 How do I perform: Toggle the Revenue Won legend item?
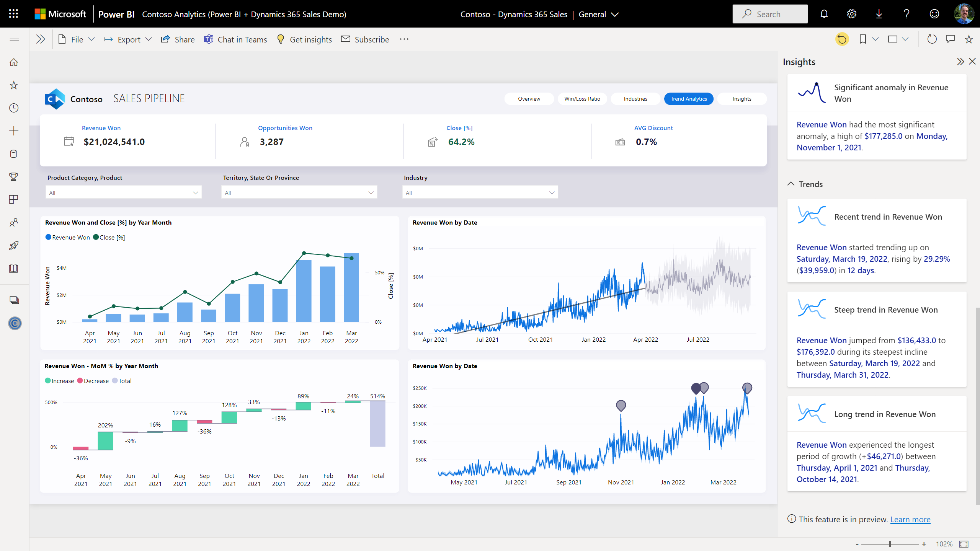68,237
